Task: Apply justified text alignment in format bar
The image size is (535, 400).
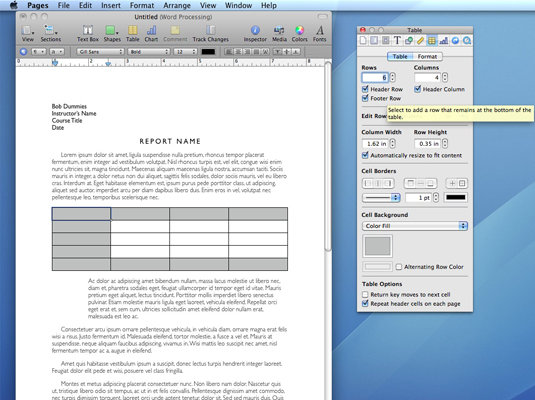Action: (256, 52)
